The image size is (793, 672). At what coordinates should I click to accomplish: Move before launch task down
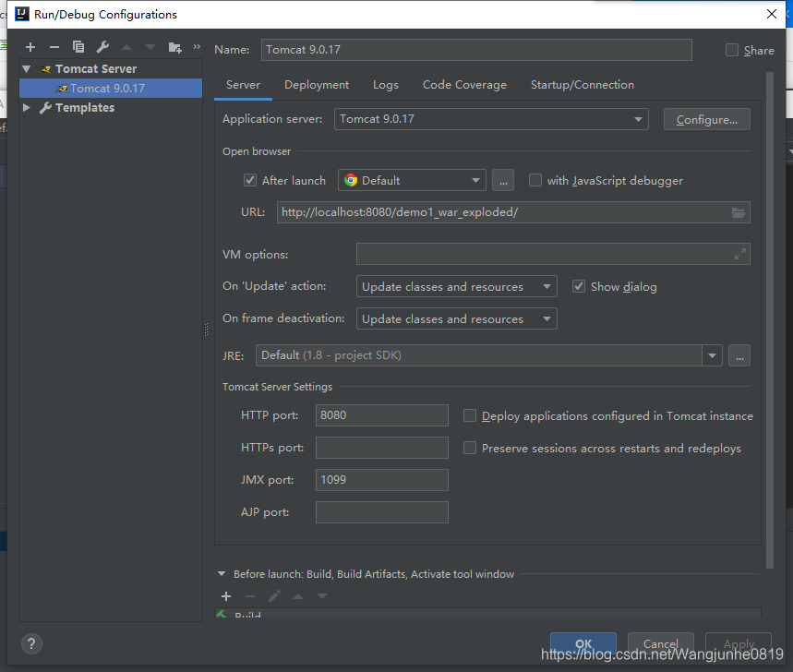pos(321,596)
